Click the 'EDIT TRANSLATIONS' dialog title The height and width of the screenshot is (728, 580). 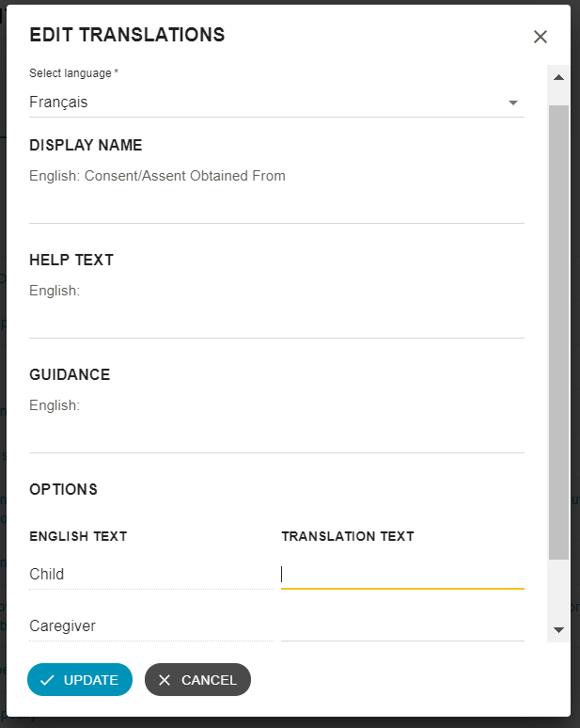pos(127,35)
